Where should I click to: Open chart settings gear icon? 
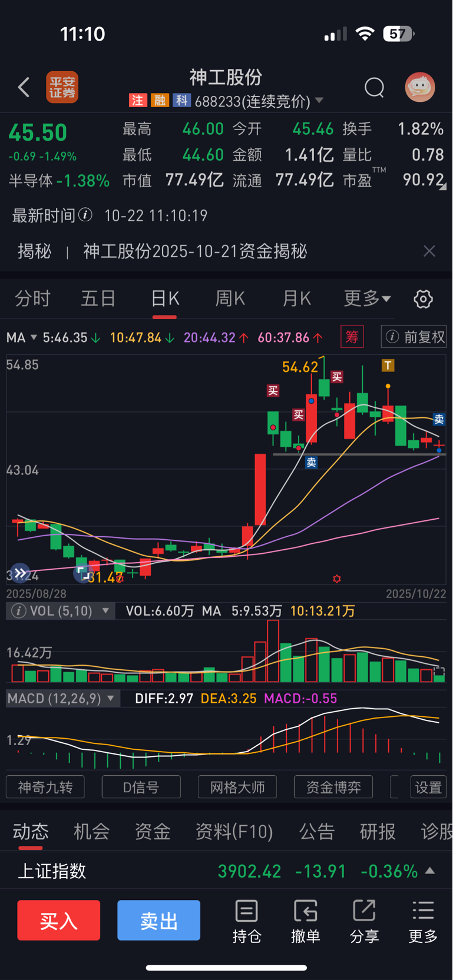423,299
